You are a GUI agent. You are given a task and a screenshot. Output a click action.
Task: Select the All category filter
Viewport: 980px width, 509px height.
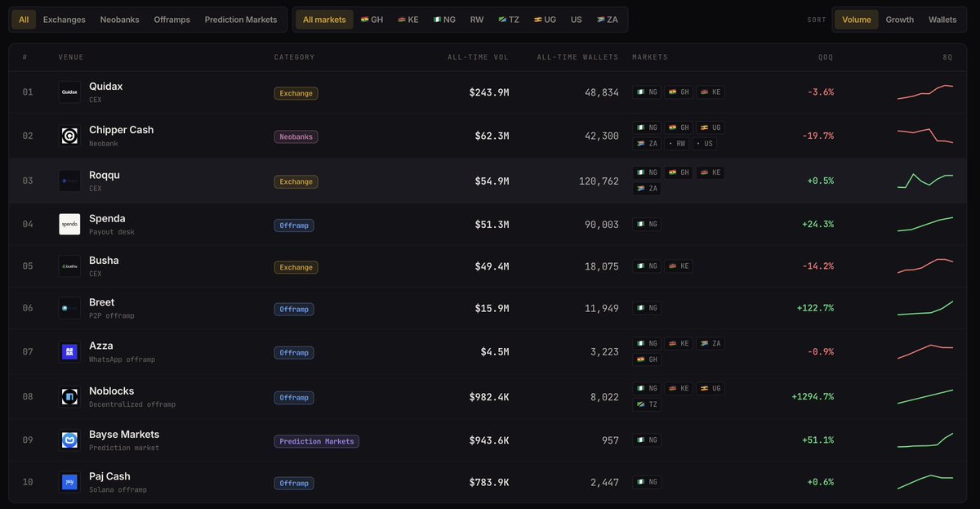(24, 20)
